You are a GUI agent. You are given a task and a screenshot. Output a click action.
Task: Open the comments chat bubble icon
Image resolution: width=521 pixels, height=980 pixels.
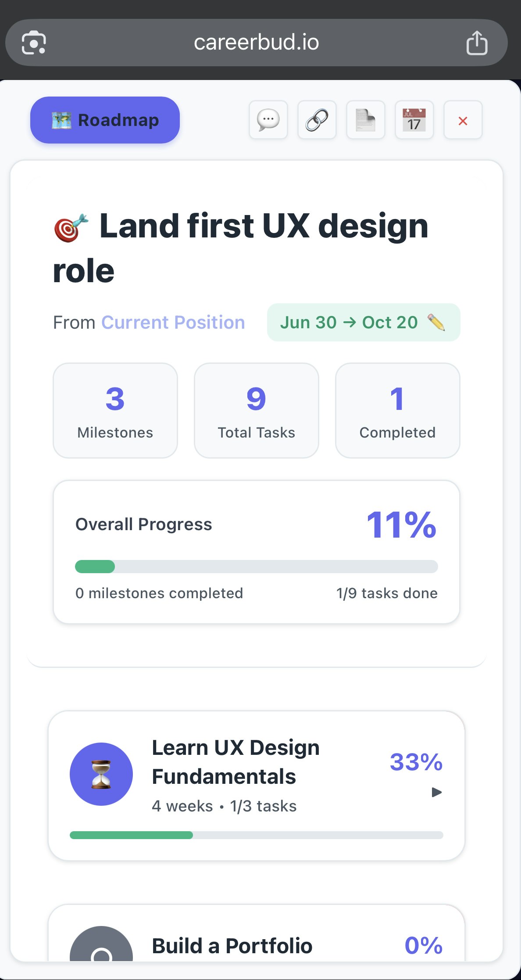(x=268, y=120)
